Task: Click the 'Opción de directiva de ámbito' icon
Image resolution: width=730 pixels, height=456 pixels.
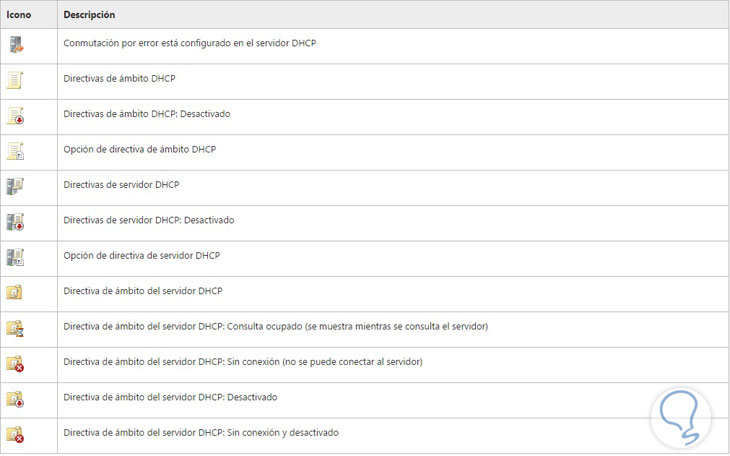Action: pos(15,151)
